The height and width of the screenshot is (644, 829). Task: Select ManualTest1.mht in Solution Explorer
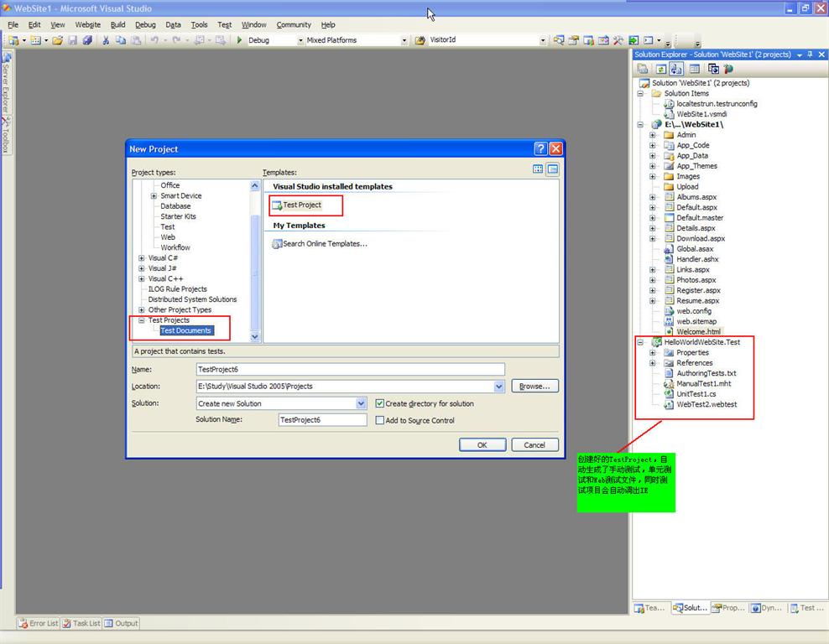pos(704,383)
